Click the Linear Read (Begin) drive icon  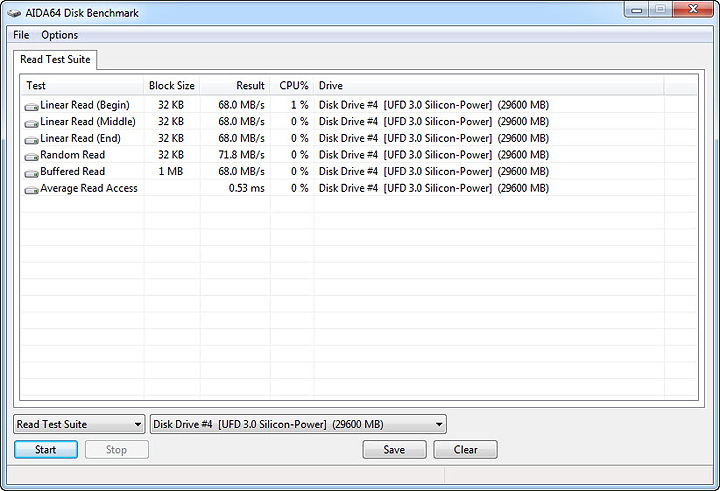pos(31,107)
